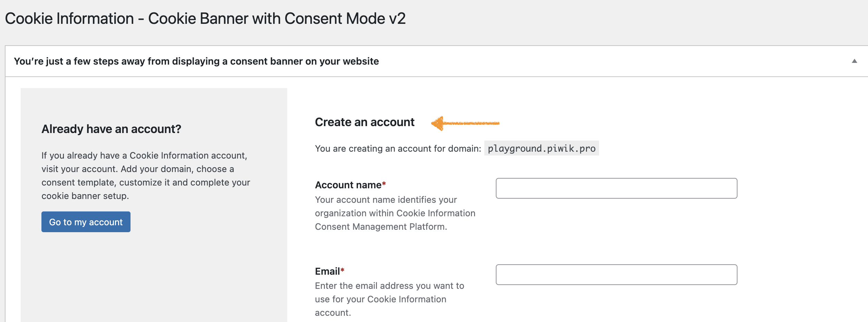Click the red asterisk beside Account name

[x=384, y=184]
